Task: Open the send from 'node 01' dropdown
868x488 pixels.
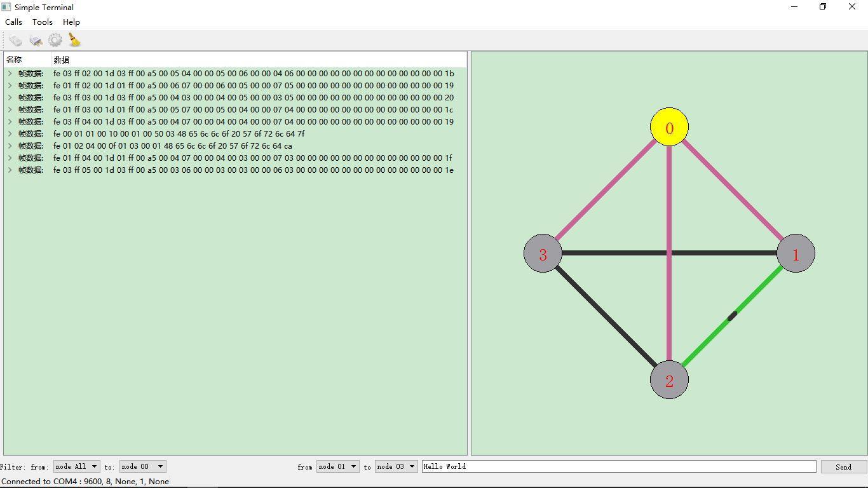Action: point(338,466)
